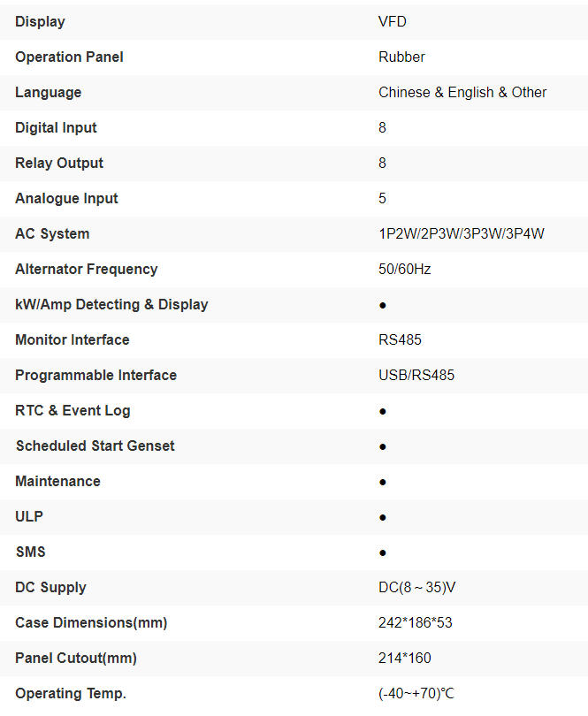
Task: Click the "Relay Output" label
Action: pos(59,163)
